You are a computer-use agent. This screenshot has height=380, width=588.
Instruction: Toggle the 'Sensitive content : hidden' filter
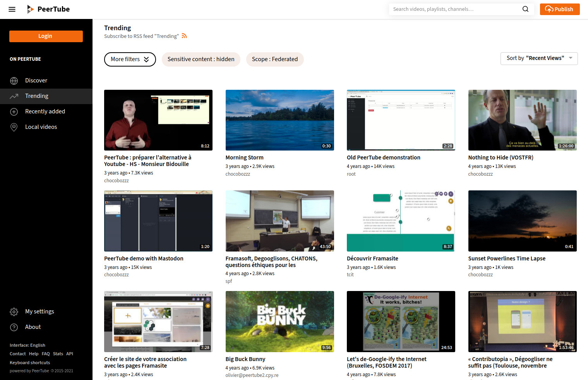point(201,59)
